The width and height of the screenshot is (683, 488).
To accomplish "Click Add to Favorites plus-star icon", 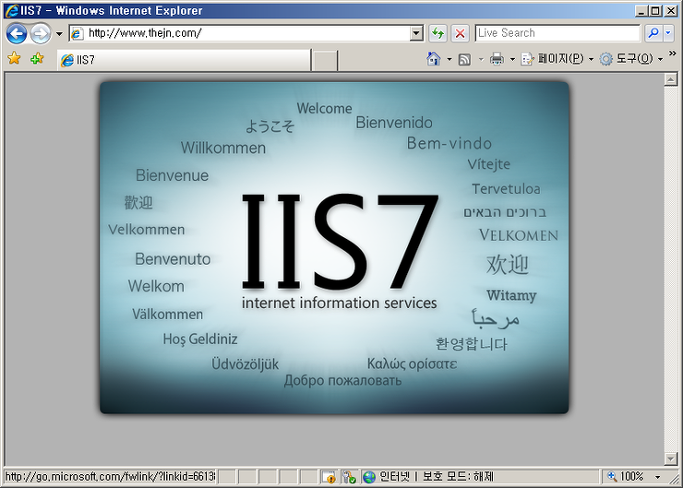I will pyautogui.click(x=37, y=58).
